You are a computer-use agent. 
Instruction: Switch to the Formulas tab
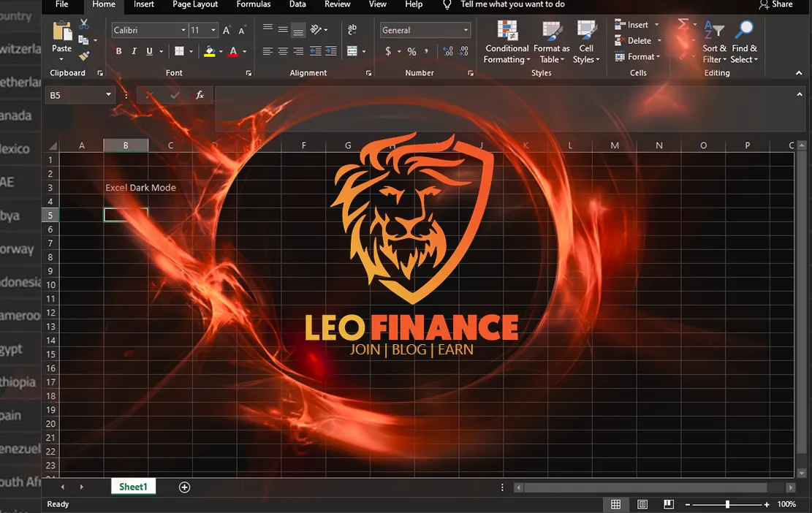[253, 4]
